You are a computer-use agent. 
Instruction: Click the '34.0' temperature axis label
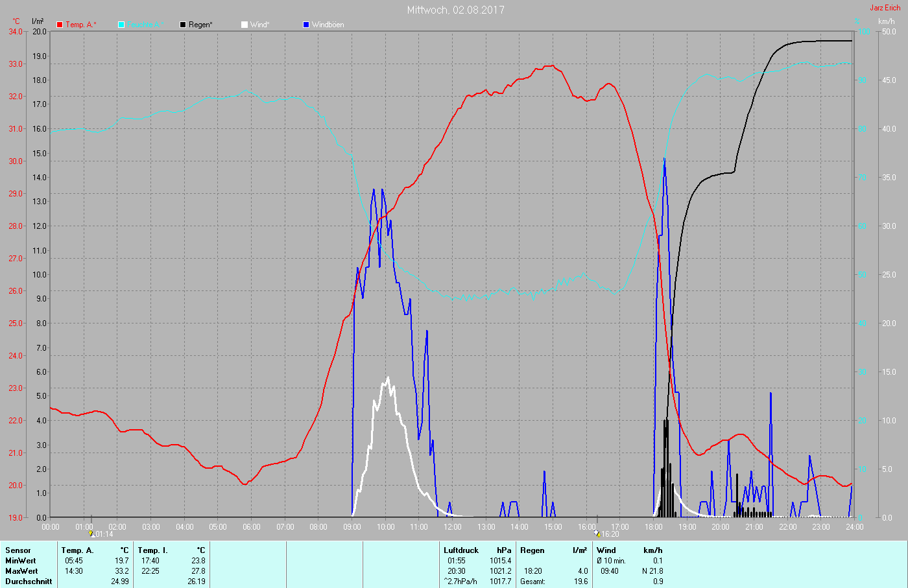tap(16, 32)
